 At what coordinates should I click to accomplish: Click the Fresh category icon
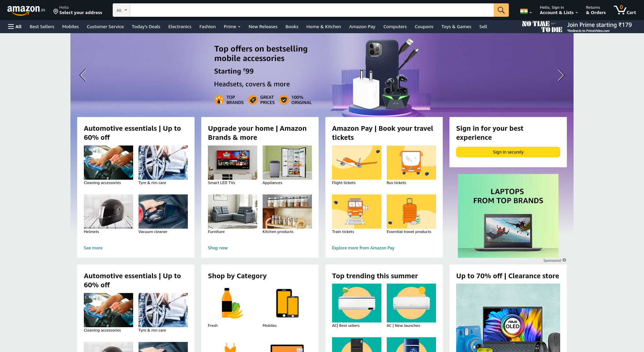pos(232,303)
